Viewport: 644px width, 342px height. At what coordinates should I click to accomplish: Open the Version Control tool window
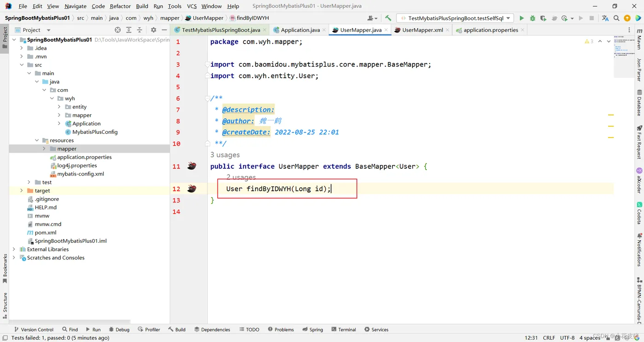click(x=34, y=330)
